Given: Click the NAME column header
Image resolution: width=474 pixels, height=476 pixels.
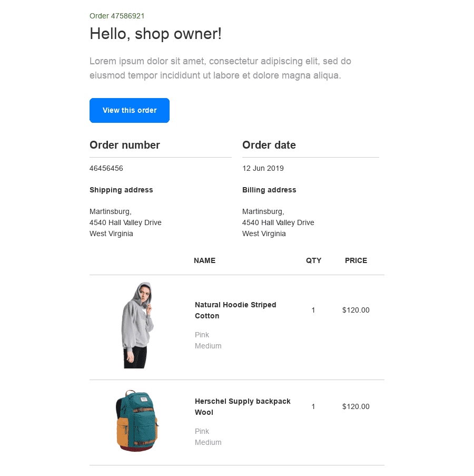Looking at the screenshot, I should click(205, 261).
